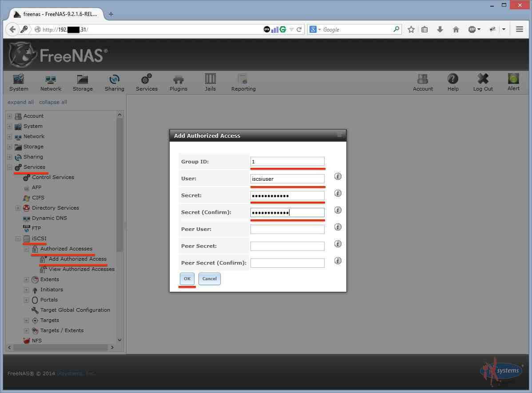Show info for Secret (Confirm) field
532x393 pixels.
point(337,210)
